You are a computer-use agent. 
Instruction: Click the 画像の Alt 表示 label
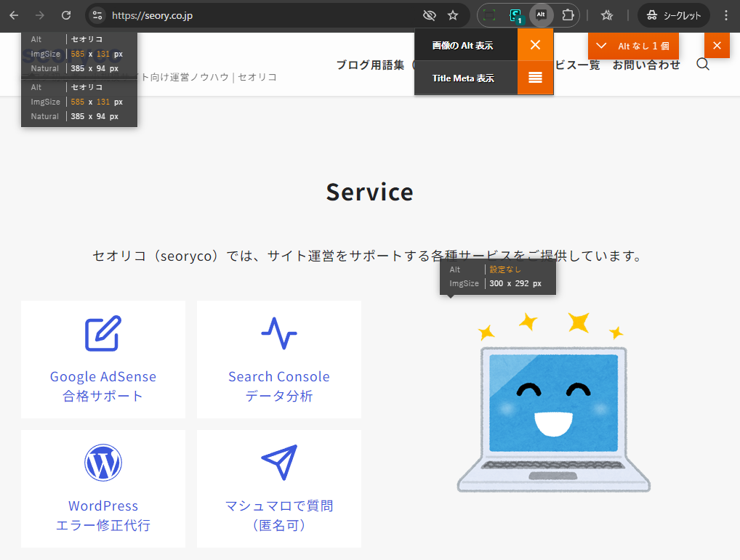point(462,45)
